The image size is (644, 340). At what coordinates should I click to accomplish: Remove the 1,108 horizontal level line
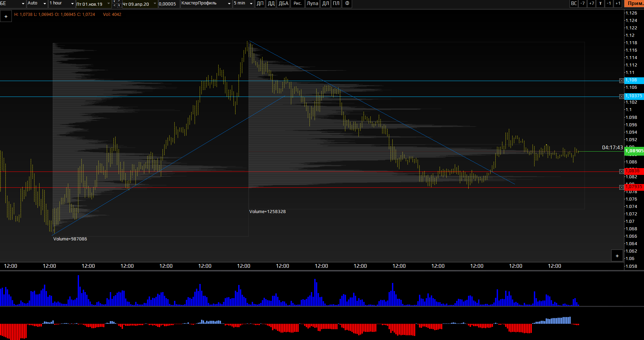pos(621,81)
